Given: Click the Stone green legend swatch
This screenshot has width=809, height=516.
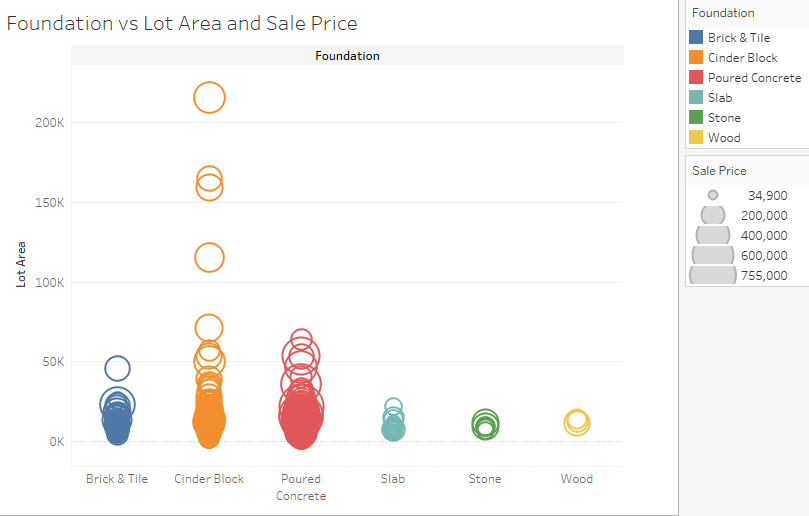Looking at the screenshot, I should tap(695, 117).
